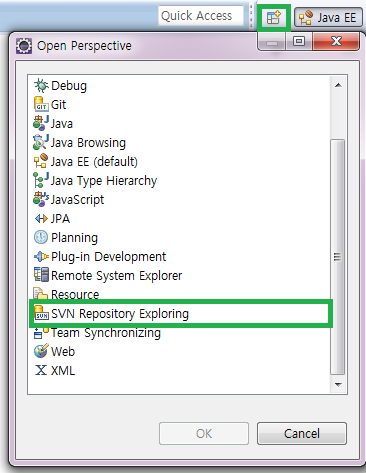Click the JPA arrows icon
Image resolution: width=366 pixels, height=473 pixels.
[x=41, y=219]
